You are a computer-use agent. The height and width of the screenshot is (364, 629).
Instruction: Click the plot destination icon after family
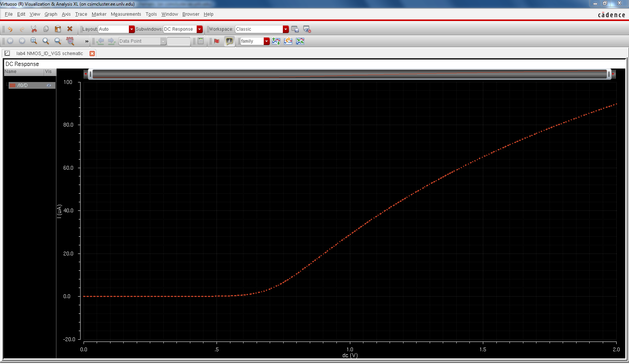(x=276, y=41)
